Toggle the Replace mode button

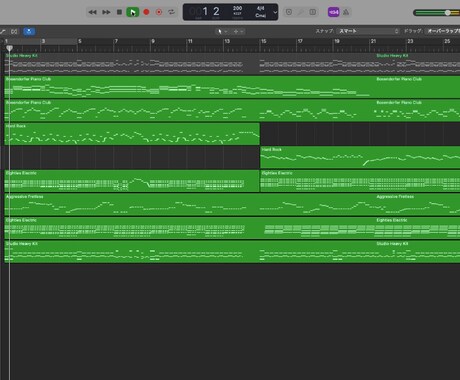click(x=289, y=12)
